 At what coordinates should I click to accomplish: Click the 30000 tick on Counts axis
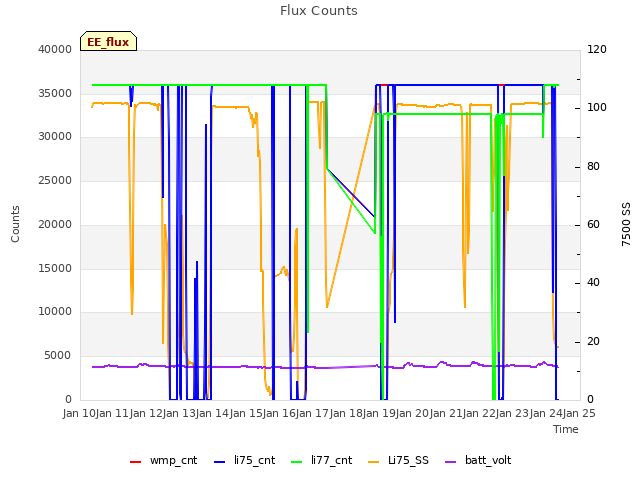[x=55, y=136]
